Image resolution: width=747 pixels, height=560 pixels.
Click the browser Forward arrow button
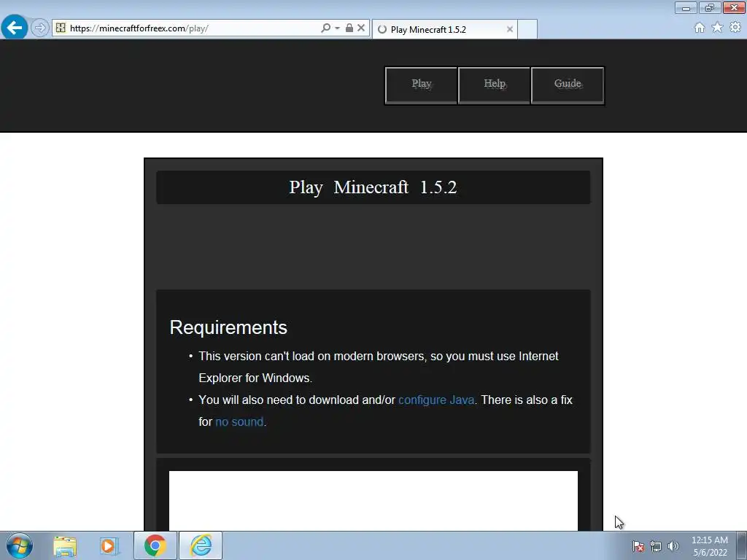(x=40, y=28)
